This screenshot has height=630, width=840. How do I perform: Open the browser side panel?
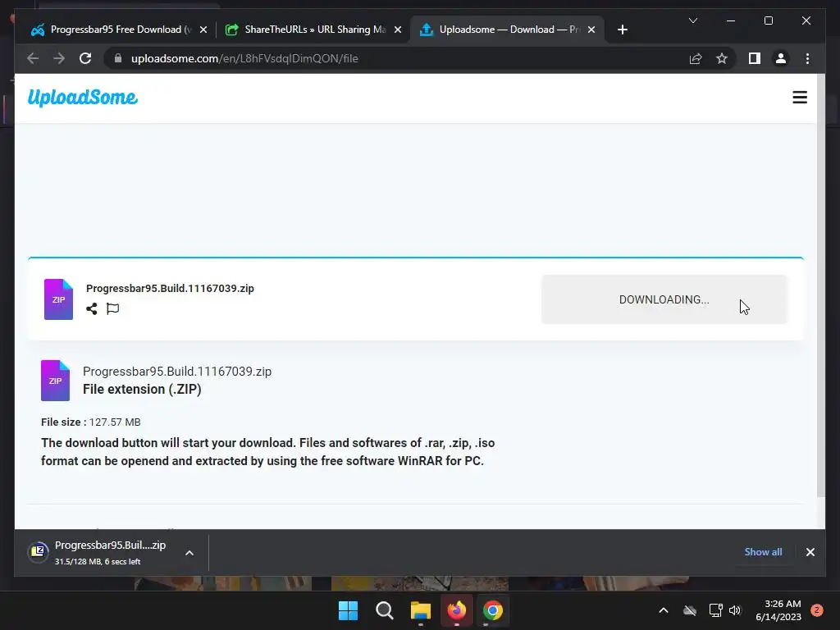pyautogui.click(x=755, y=58)
